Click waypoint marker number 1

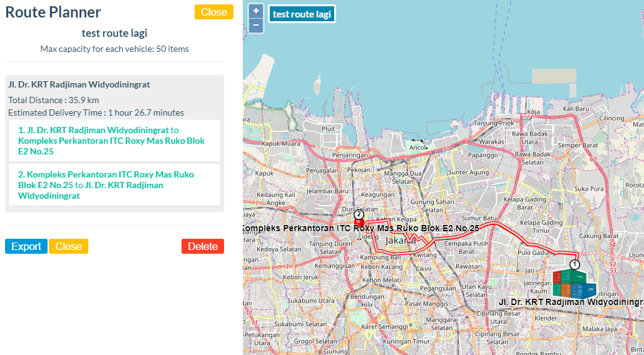pyautogui.click(x=575, y=264)
